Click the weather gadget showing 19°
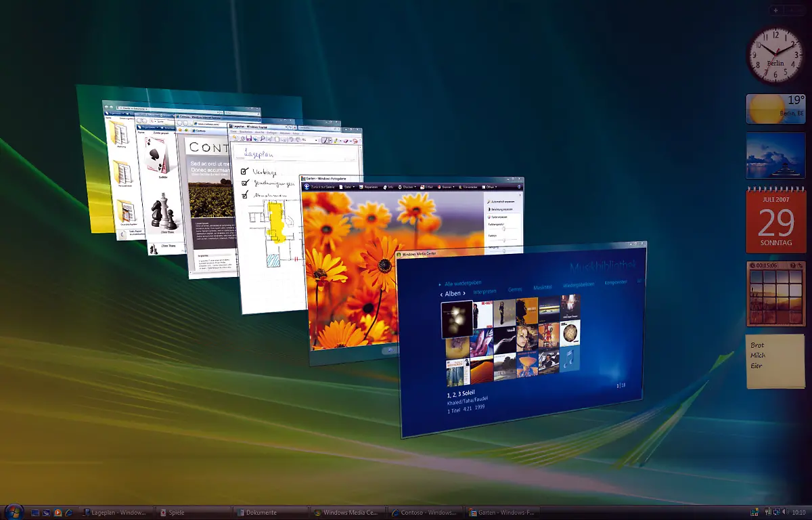The image size is (812, 520). click(x=775, y=109)
